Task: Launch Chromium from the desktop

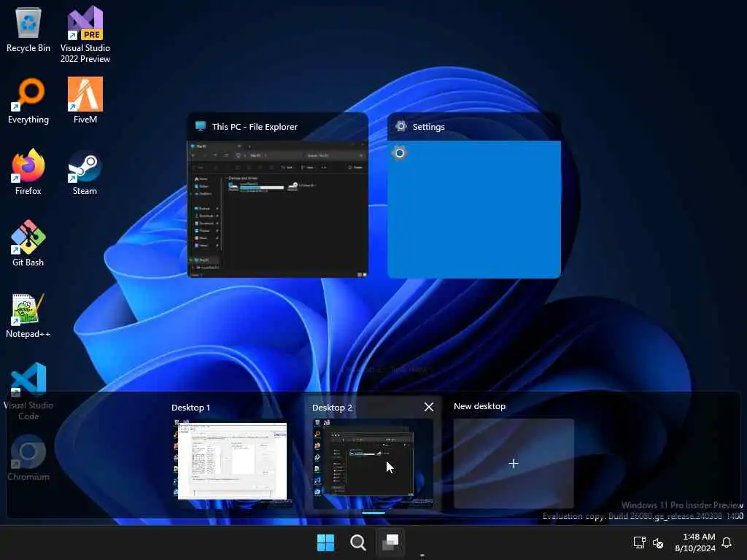Action: [x=28, y=458]
